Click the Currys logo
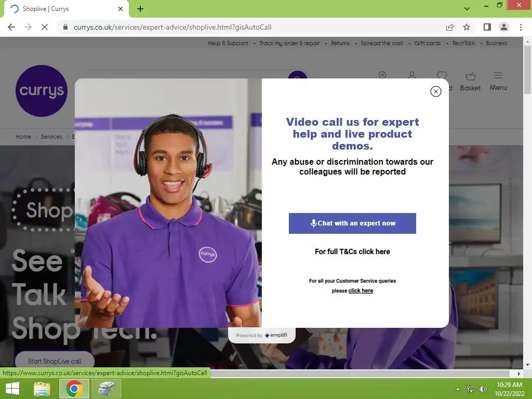 click(x=42, y=90)
